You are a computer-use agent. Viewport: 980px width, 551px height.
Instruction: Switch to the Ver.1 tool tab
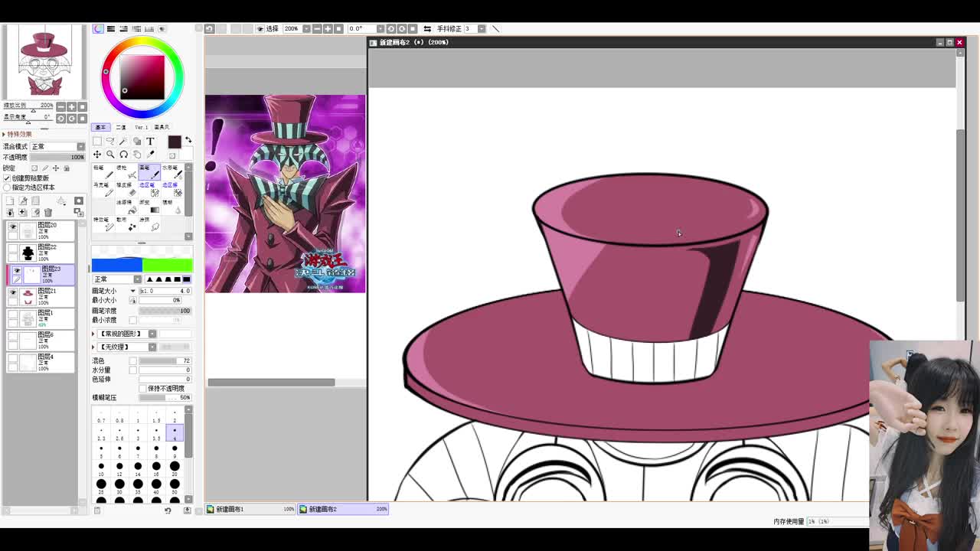(x=141, y=127)
